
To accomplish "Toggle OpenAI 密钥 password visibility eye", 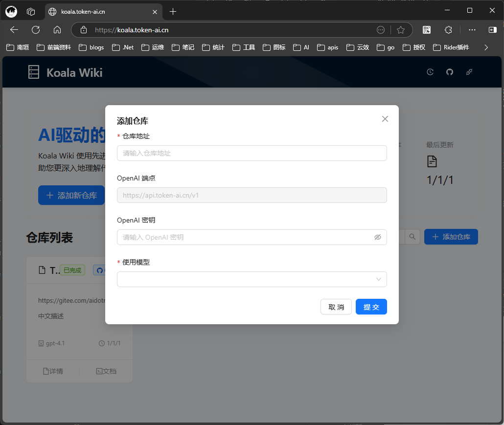I will point(377,237).
